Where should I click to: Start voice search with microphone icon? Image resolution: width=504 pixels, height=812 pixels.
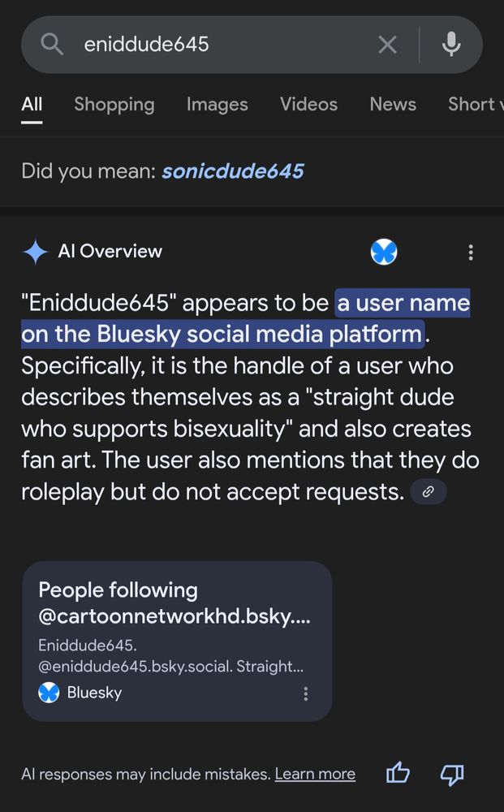click(452, 45)
